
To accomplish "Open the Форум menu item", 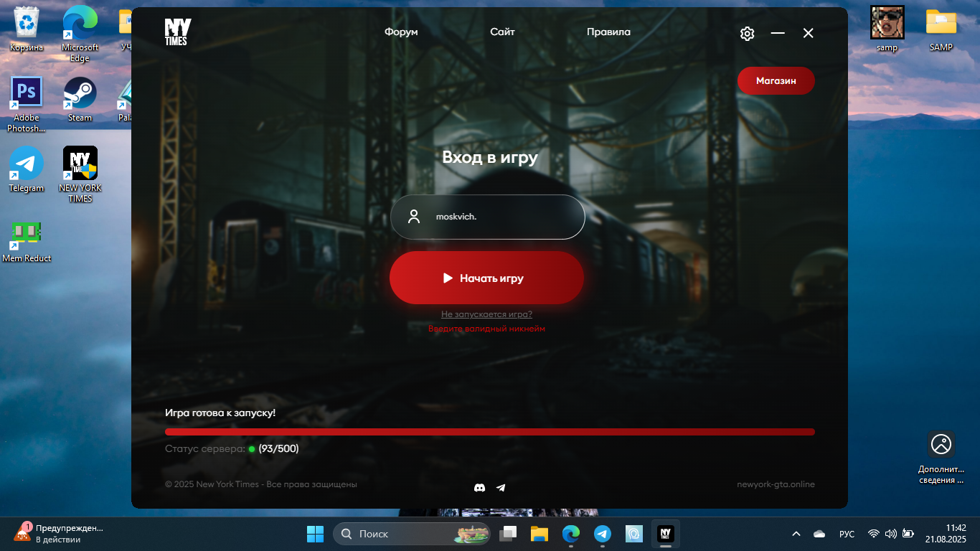I will (x=401, y=32).
